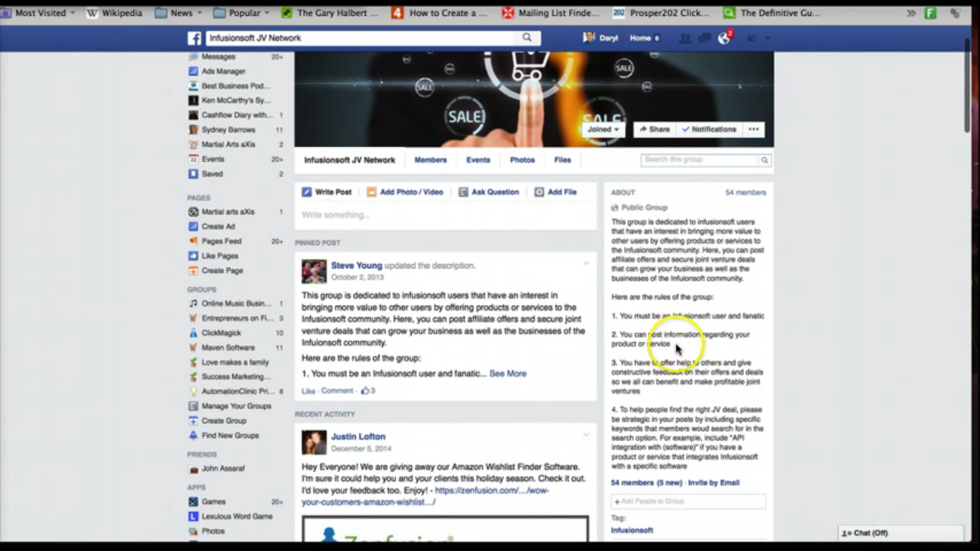Open the News bookmarks folder

178,13
